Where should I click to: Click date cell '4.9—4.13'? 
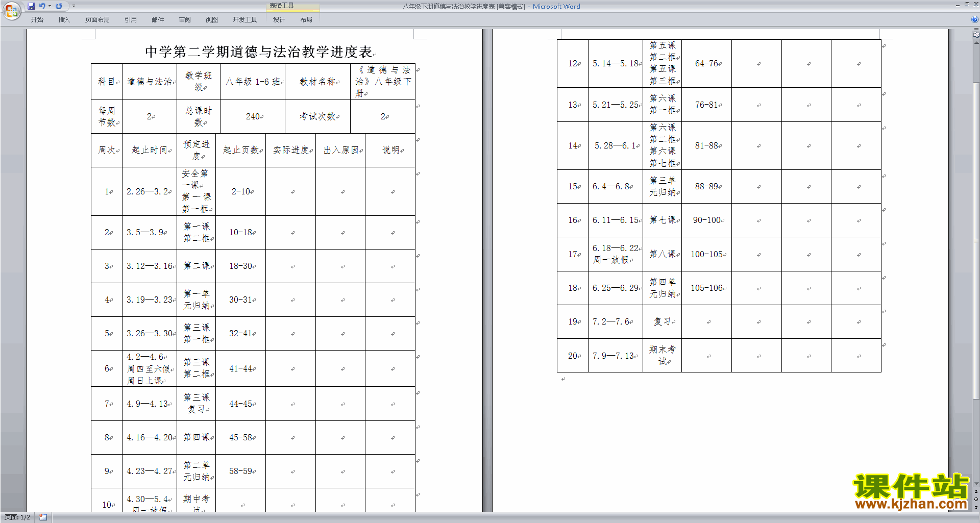coord(150,404)
